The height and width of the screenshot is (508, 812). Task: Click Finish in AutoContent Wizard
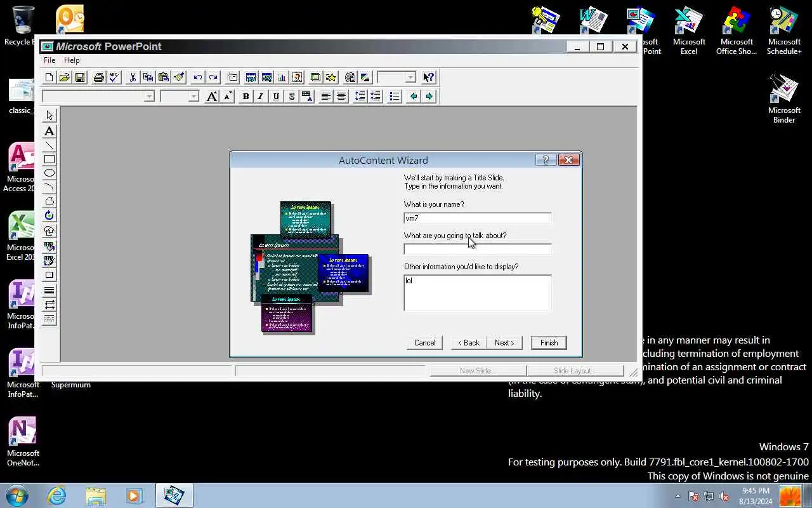pos(549,343)
